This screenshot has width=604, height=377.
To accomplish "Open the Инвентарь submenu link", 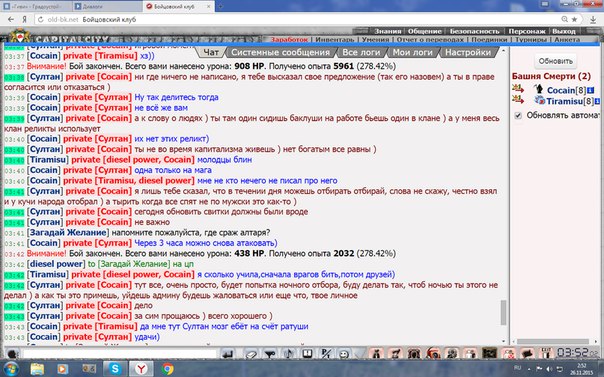I will [334, 39].
